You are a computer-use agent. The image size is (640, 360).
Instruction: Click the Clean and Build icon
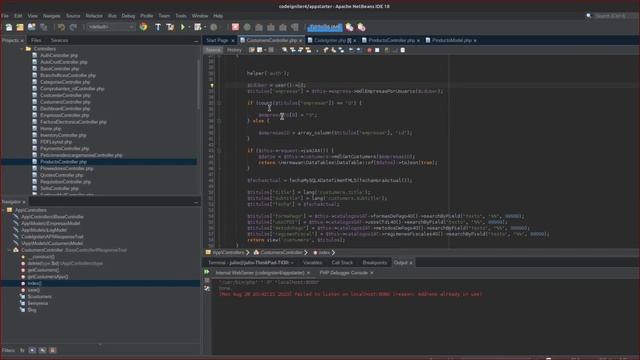coord(170,27)
